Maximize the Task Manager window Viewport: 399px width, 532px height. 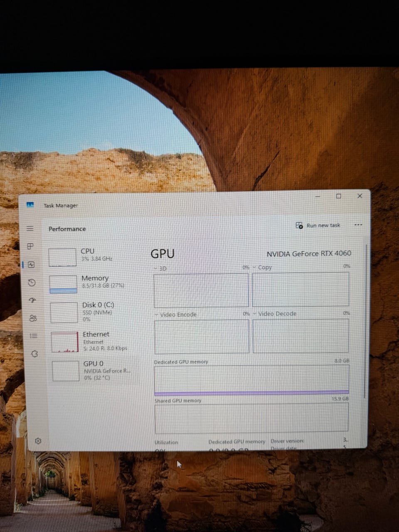(339, 196)
